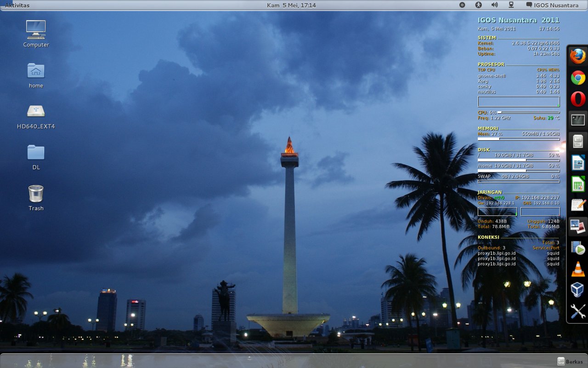Screen dimensions: 588x368
Task: Start VirtualBox from the dock
Action: pyautogui.click(x=578, y=290)
